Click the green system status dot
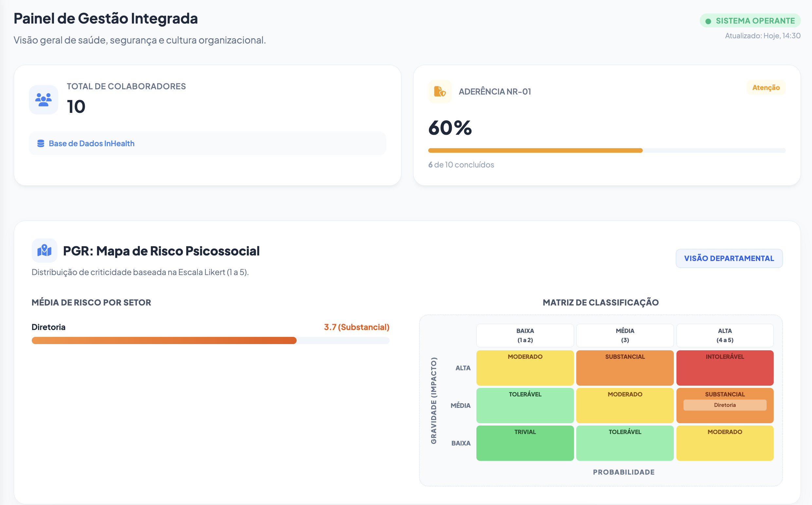The height and width of the screenshot is (505, 812). point(708,21)
